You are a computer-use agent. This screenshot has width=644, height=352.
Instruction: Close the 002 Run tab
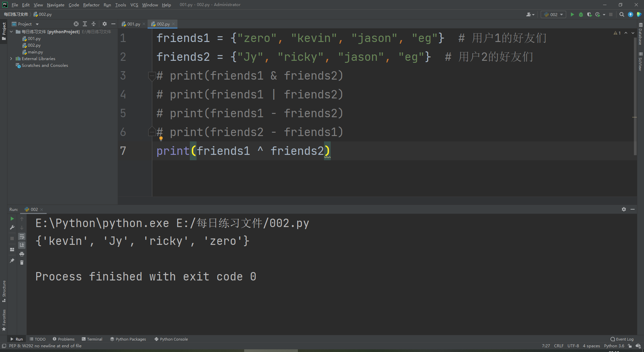(42, 210)
